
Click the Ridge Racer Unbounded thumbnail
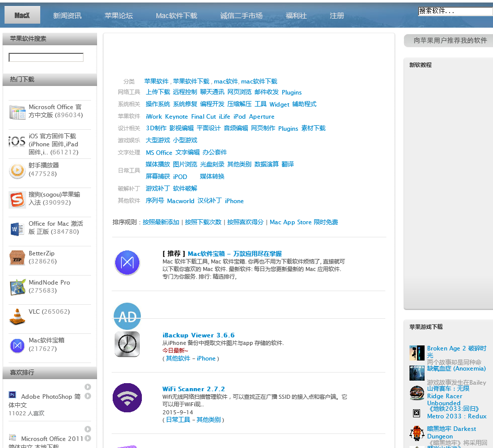coord(417,393)
